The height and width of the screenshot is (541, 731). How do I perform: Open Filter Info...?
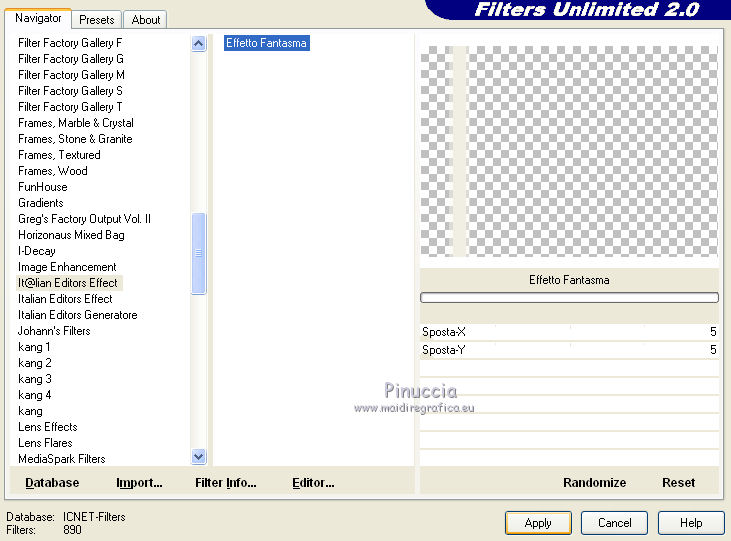tap(226, 482)
